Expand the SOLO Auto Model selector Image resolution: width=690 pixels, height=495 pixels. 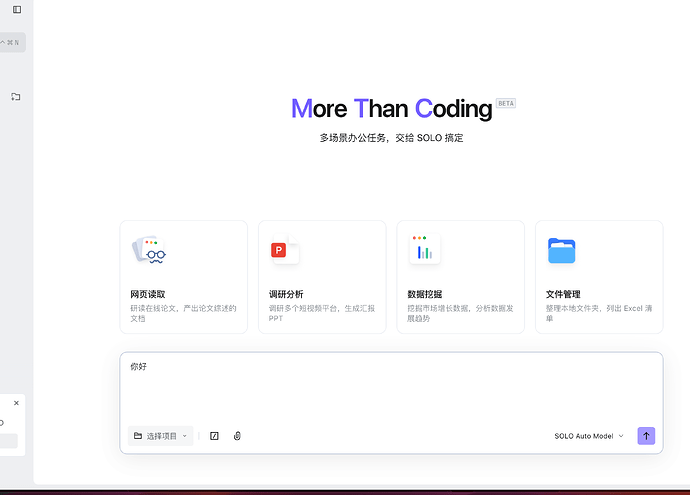[x=589, y=436]
